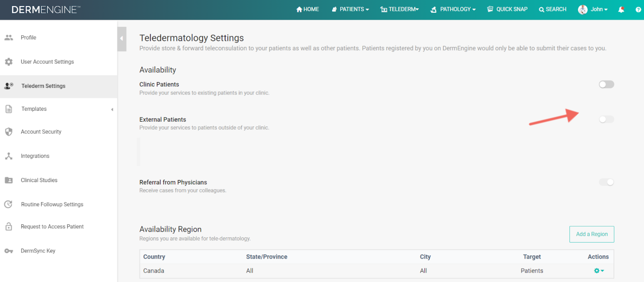Click the Routine Followup Settings clock icon
The height and width of the screenshot is (282, 644).
pos(9,204)
